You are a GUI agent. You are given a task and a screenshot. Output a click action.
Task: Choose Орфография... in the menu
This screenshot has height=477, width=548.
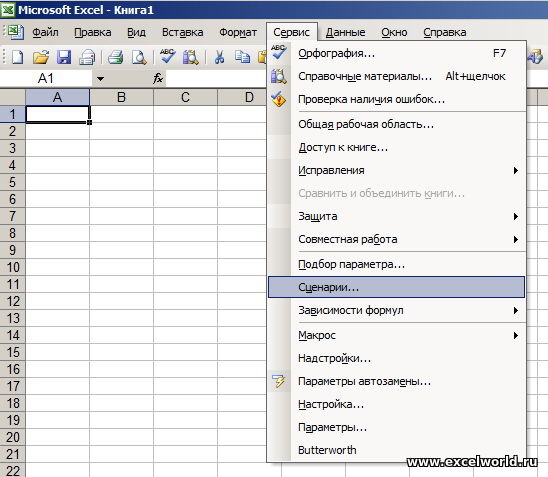coord(397,53)
